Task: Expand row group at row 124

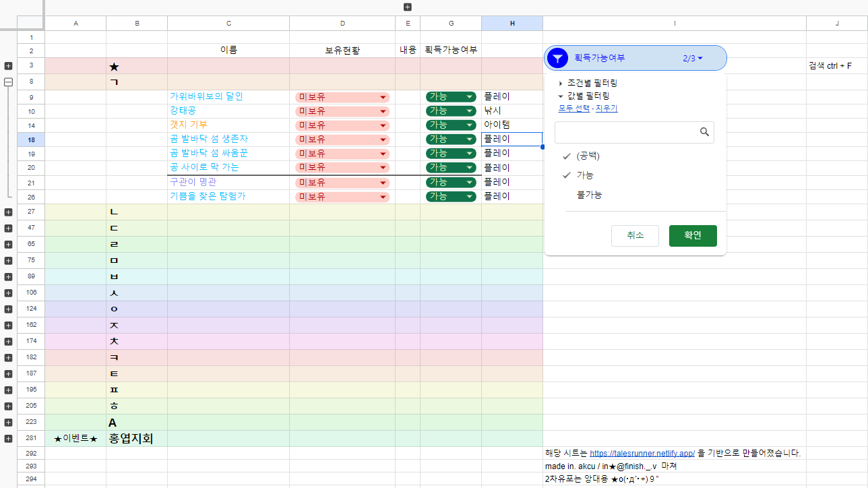Action: [x=9, y=309]
